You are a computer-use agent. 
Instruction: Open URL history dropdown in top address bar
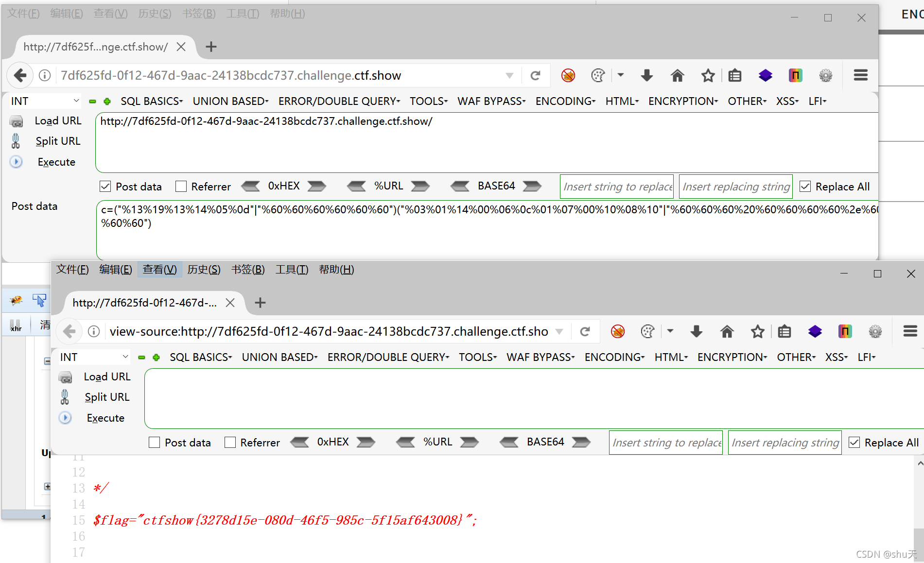[509, 76]
